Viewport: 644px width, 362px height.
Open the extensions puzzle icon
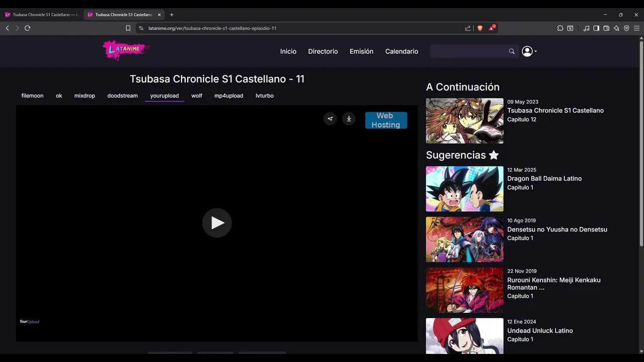[x=560, y=28]
